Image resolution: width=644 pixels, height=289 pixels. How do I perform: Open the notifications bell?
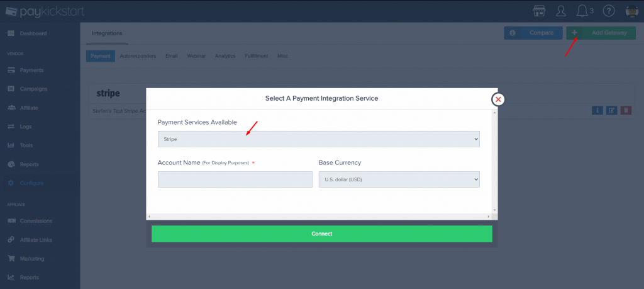pyautogui.click(x=582, y=11)
